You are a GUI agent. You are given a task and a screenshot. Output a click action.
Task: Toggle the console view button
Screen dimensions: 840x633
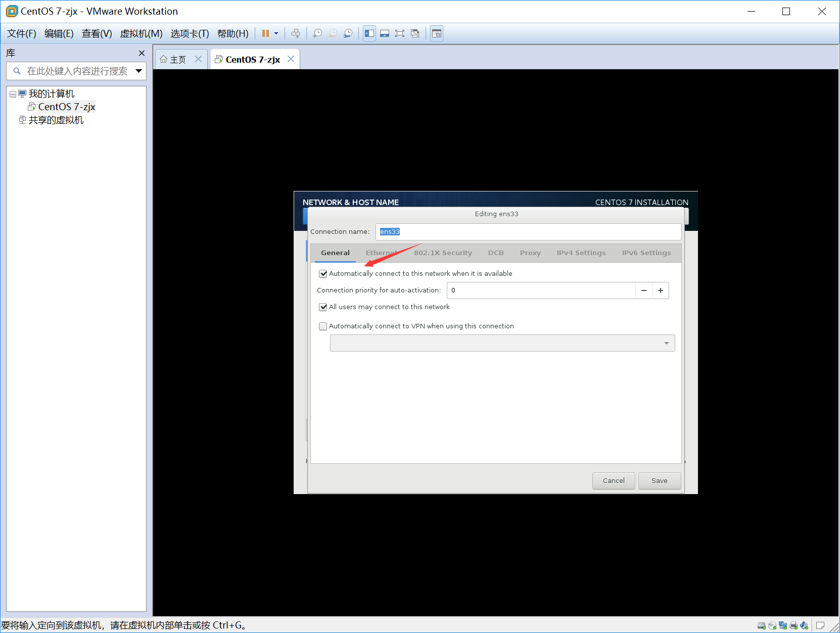[437, 33]
